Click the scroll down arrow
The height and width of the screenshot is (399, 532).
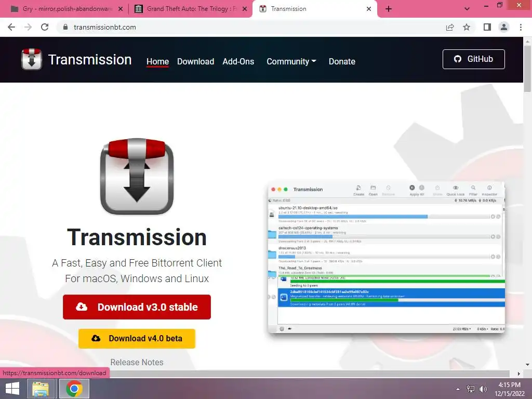527,365
